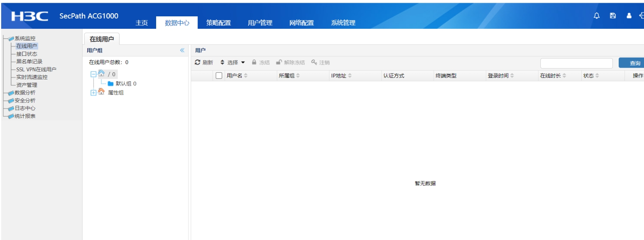644x240 pixels.
Task: Click the 查询 search button
Action: 632,63
